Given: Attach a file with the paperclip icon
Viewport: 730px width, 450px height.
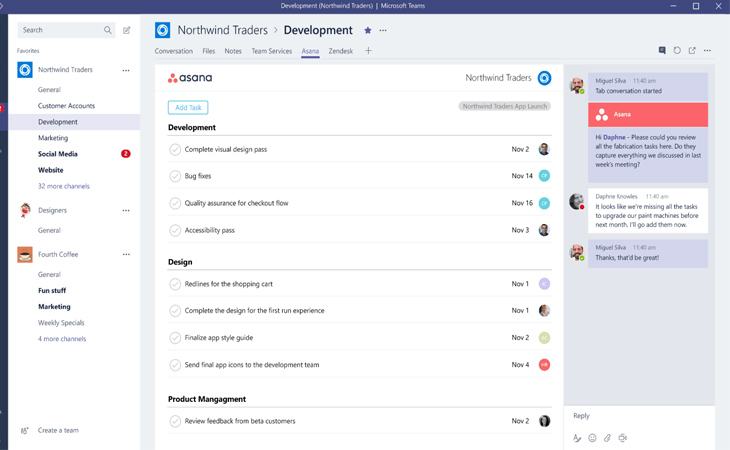Looking at the screenshot, I should click(x=607, y=438).
